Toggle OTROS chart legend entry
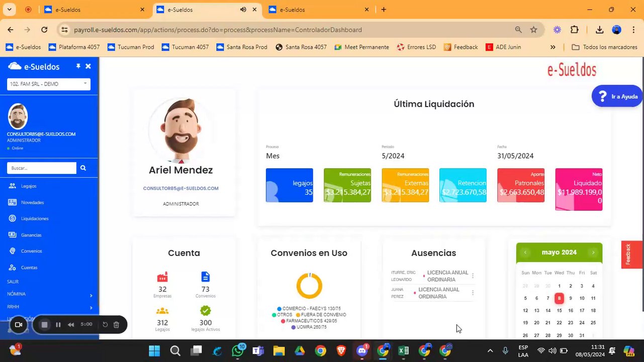The width and height of the screenshot is (644, 362). pyautogui.click(x=282, y=315)
